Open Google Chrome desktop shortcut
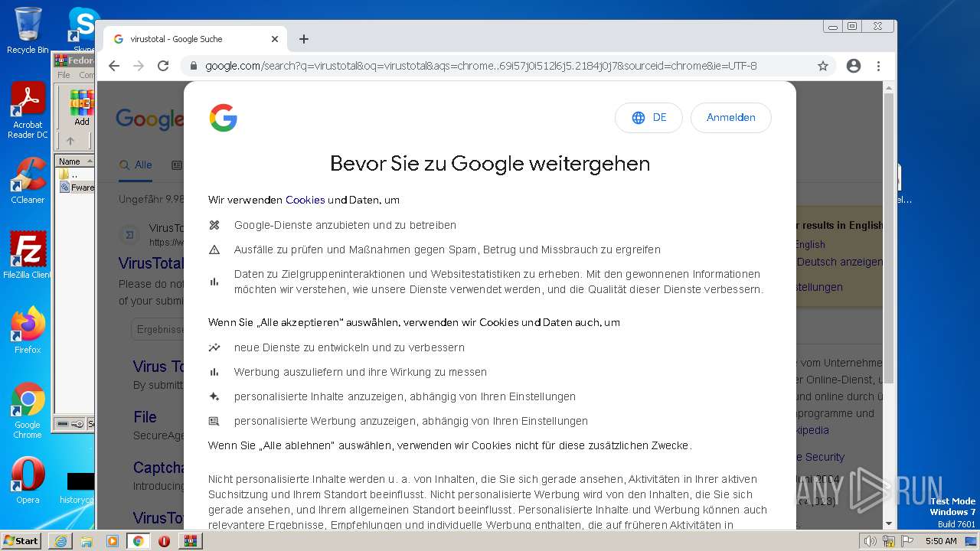The image size is (980, 551). pyautogui.click(x=28, y=411)
